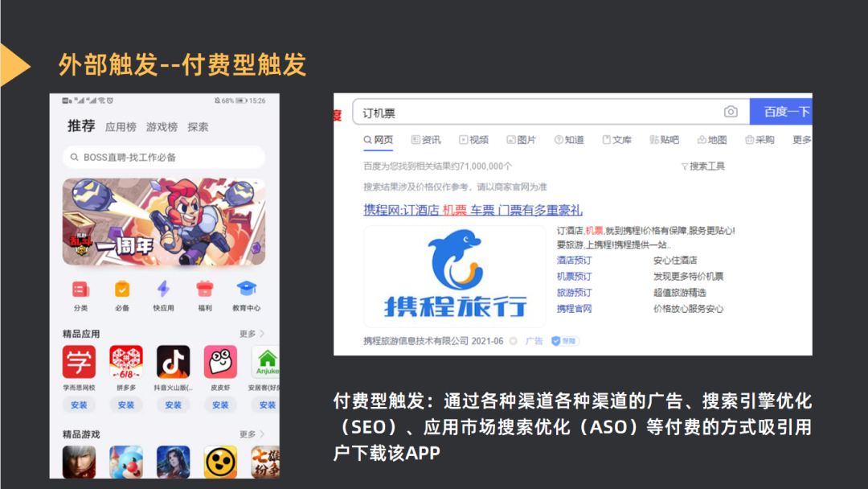Open the 一周年 game banner
The width and height of the screenshot is (868, 489).
pyautogui.click(x=164, y=222)
